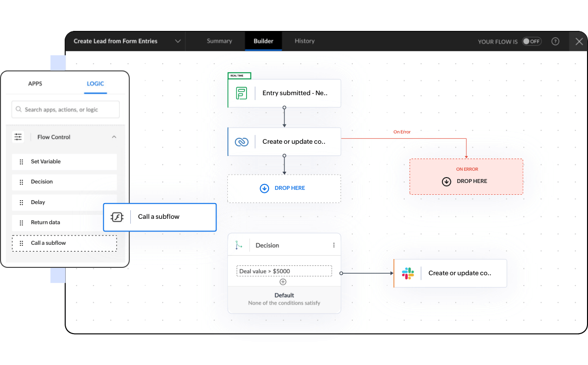This screenshot has height=365, width=588.
Task: Switch to the Summary tab
Action: (x=219, y=41)
